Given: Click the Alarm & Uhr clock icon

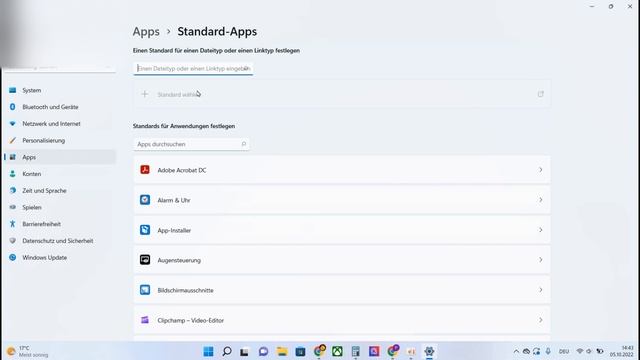Looking at the screenshot, I should tap(145, 200).
